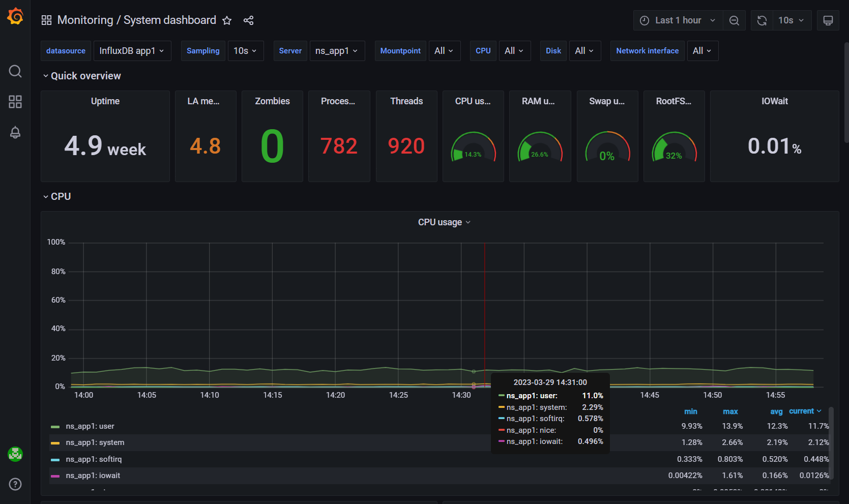Open the Dashboards icon in sidebar
Viewport: 849px width, 504px height.
(x=15, y=102)
